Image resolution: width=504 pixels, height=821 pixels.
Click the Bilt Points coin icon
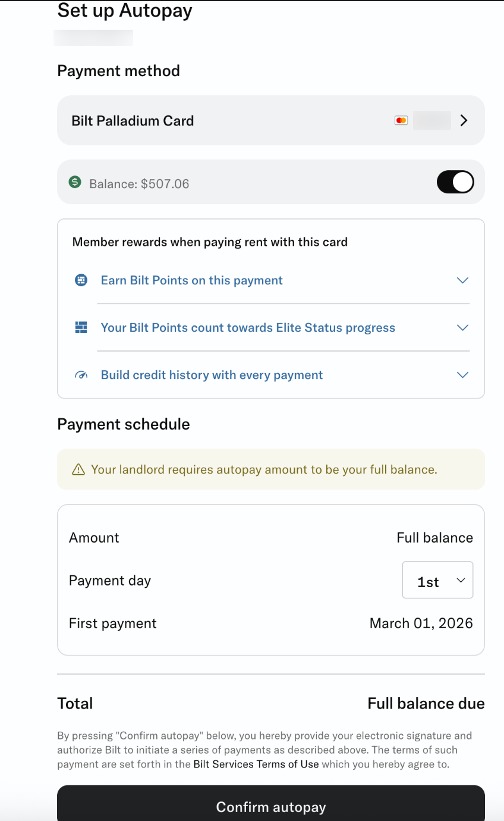(x=81, y=280)
